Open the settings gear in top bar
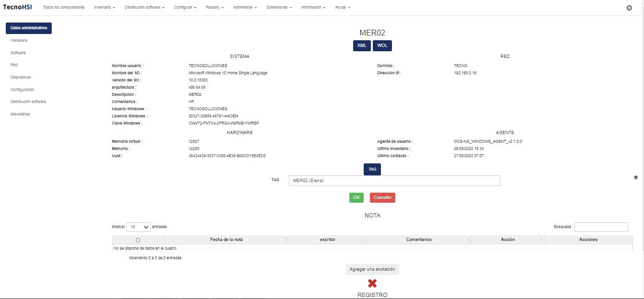644x299 pixels. 629,8
